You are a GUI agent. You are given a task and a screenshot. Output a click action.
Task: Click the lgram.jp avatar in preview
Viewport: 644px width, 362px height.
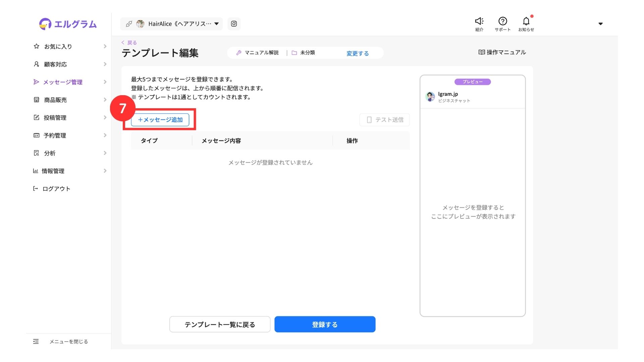click(430, 97)
